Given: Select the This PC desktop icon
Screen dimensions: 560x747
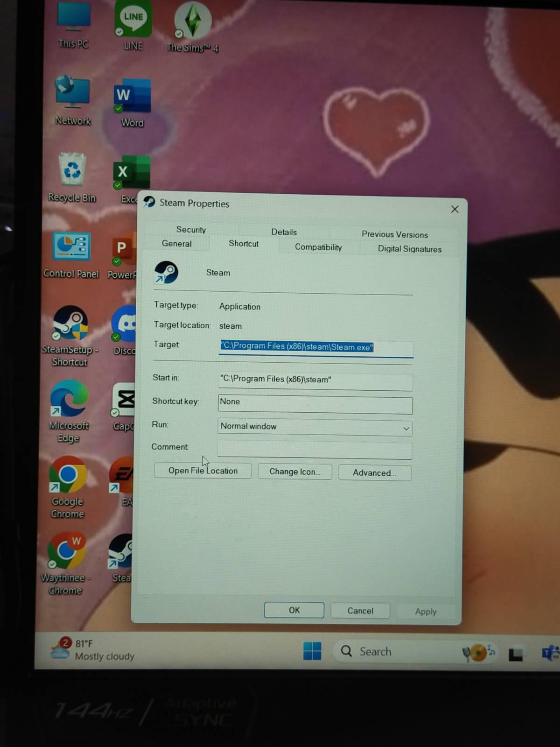Looking at the screenshot, I should (x=73, y=24).
